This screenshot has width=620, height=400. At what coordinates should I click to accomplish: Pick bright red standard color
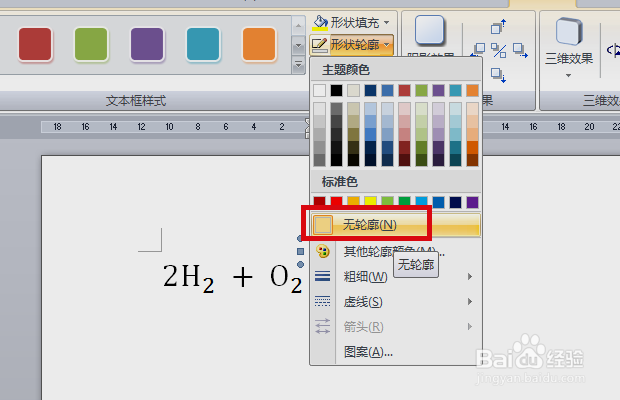click(x=336, y=201)
